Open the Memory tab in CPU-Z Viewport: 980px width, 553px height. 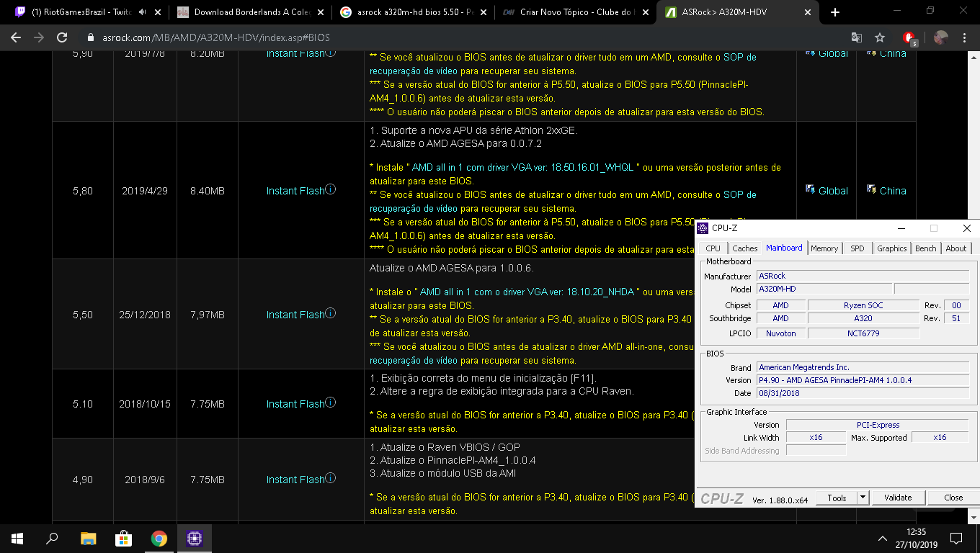tap(824, 248)
